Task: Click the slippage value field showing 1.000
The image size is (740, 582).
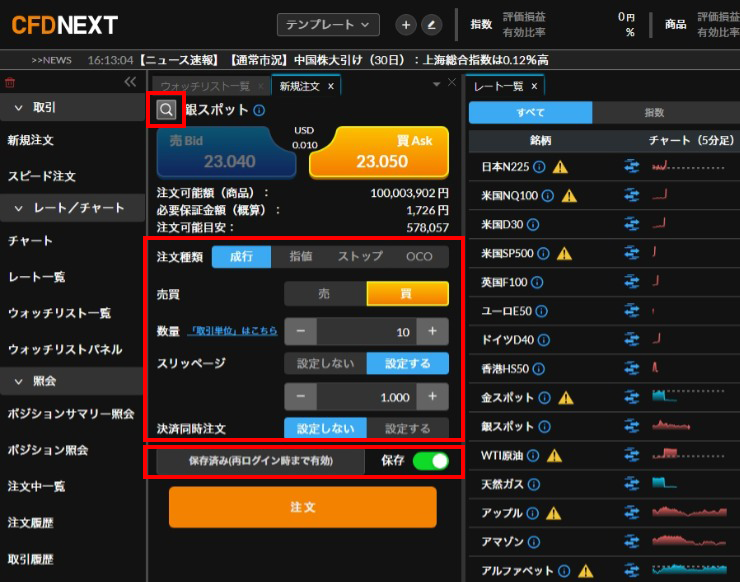Action: 367,397
